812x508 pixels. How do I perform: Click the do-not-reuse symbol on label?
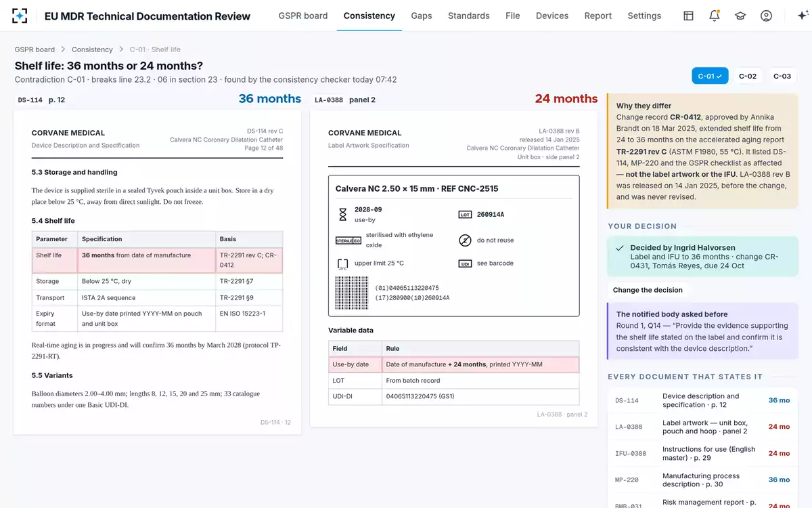[x=465, y=240]
